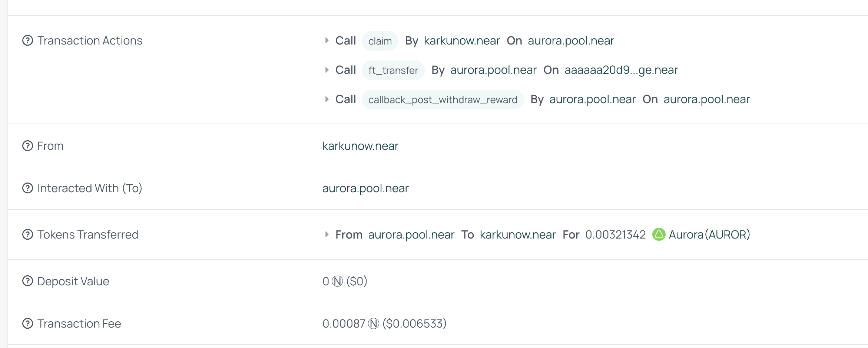Open the Deposit Value help icon
The width and height of the screenshot is (868, 348).
[28, 281]
